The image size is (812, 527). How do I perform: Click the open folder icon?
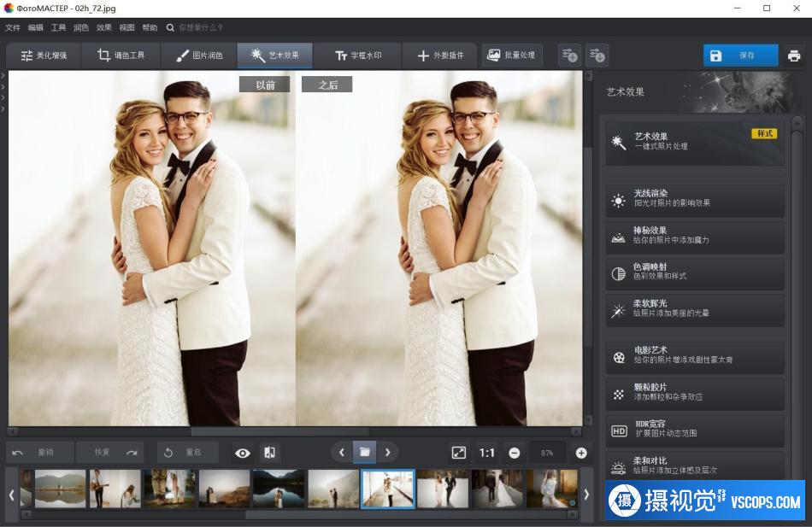click(x=365, y=453)
